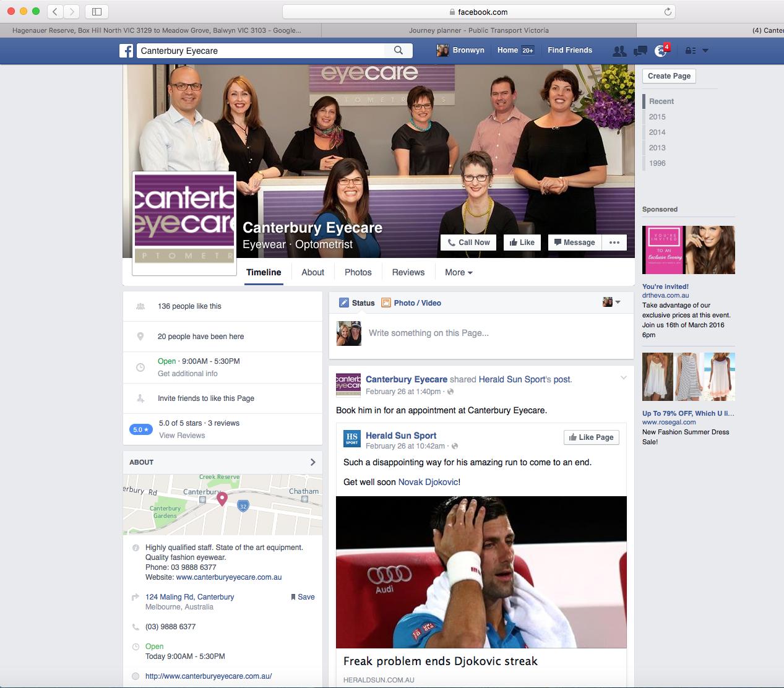Jump to 2015 in the timeline
Screen dimensions: 784x688
[x=657, y=117]
